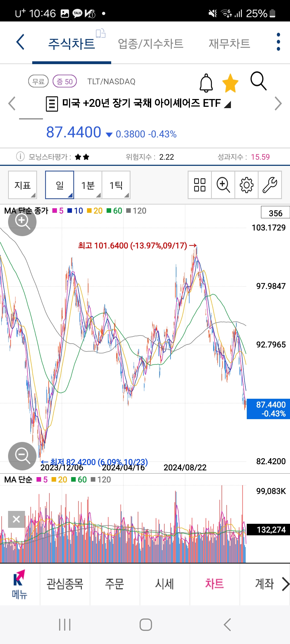This screenshot has height=644, width=290.
Task: Open Android recent apps button
Action: point(65,625)
